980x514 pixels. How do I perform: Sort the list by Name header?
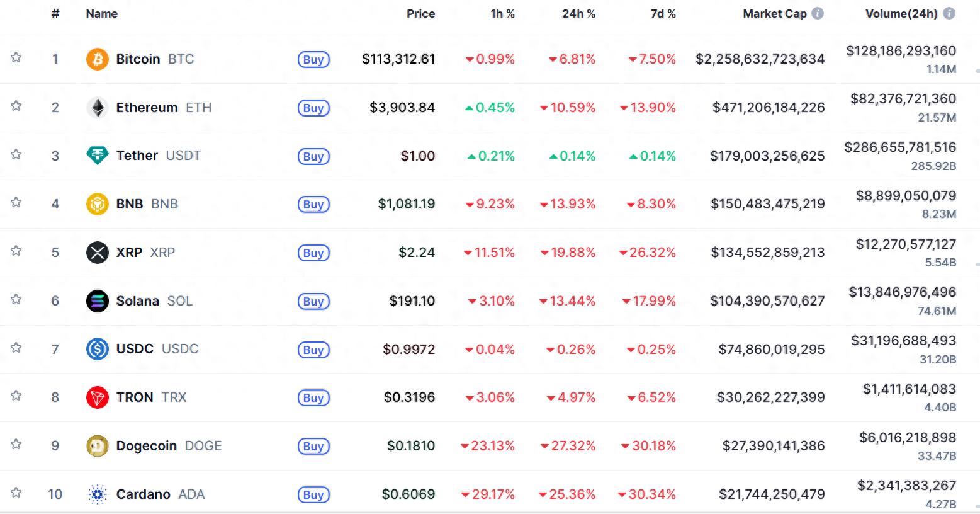pyautogui.click(x=101, y=14)
